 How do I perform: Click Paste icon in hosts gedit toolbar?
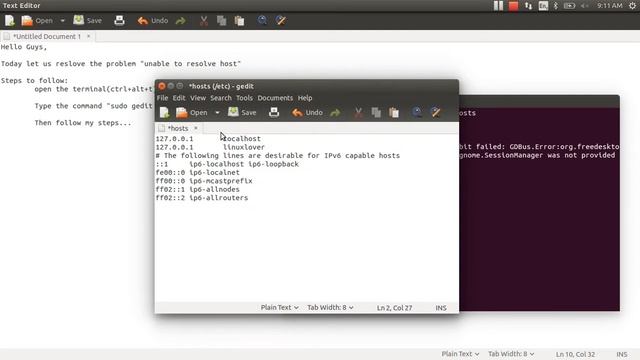[x=394, y=112]
